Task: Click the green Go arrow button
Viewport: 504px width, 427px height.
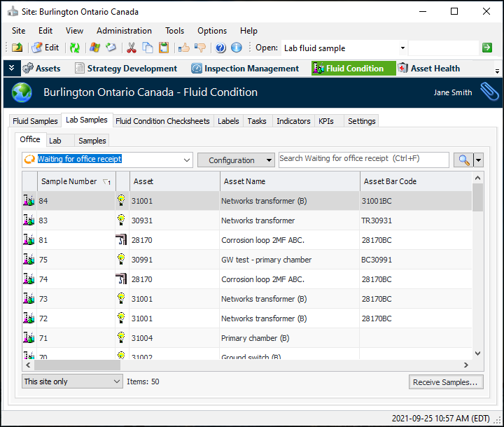Action: [x=487, y=48]
